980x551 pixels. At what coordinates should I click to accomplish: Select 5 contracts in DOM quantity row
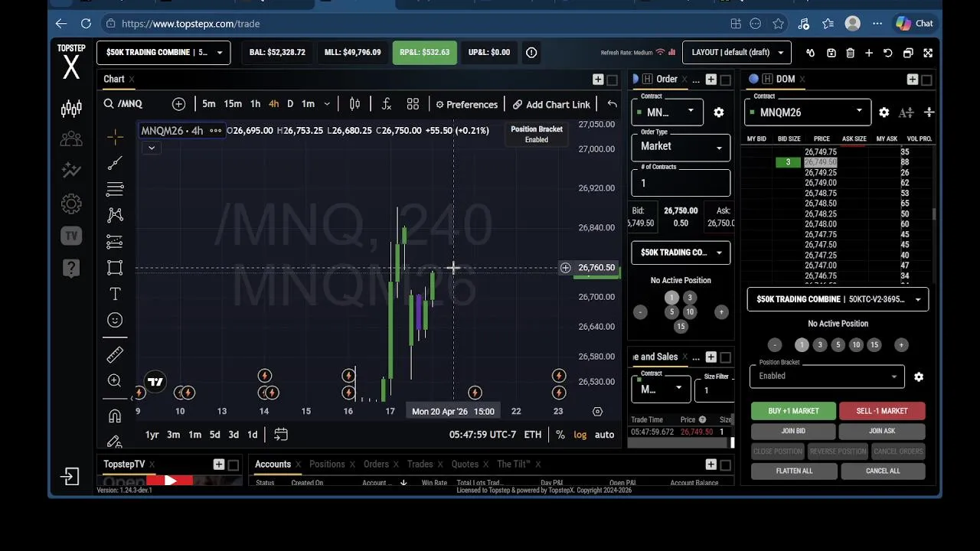point(838,345)
